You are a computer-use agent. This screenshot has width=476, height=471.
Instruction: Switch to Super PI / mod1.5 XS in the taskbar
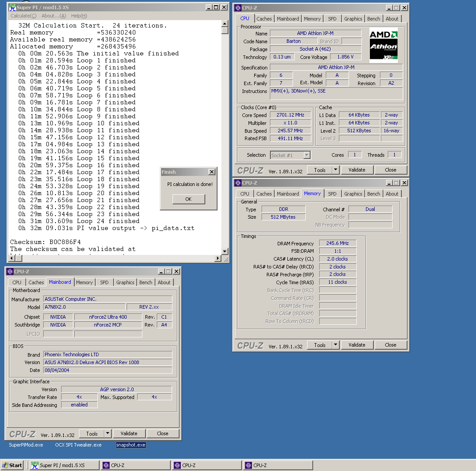64,465
